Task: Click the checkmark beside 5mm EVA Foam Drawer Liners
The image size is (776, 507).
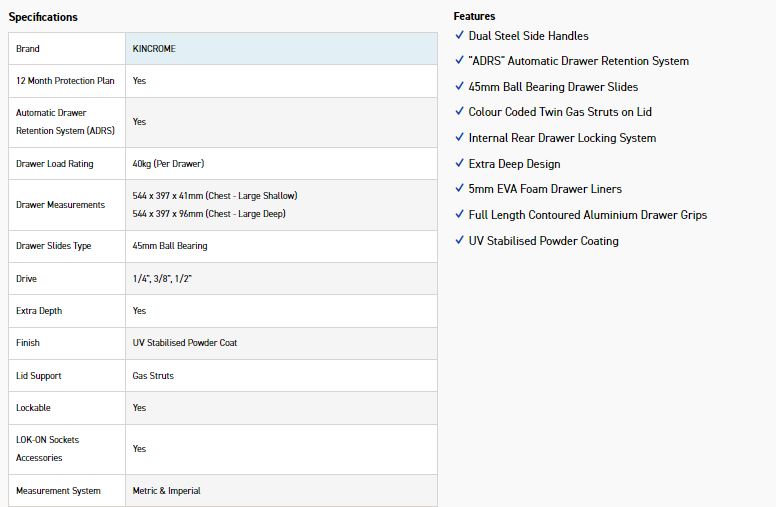Action: [x=459, y=189]
